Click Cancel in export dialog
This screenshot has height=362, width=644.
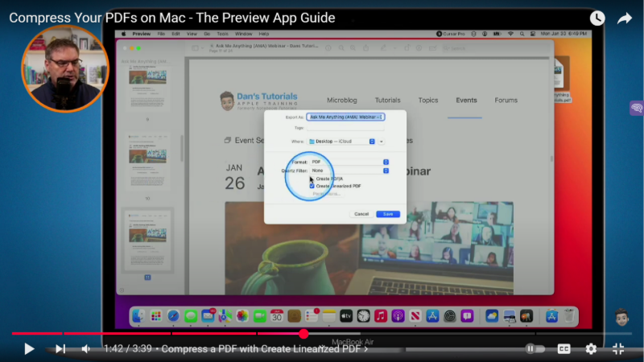click(x=361, y=214)
